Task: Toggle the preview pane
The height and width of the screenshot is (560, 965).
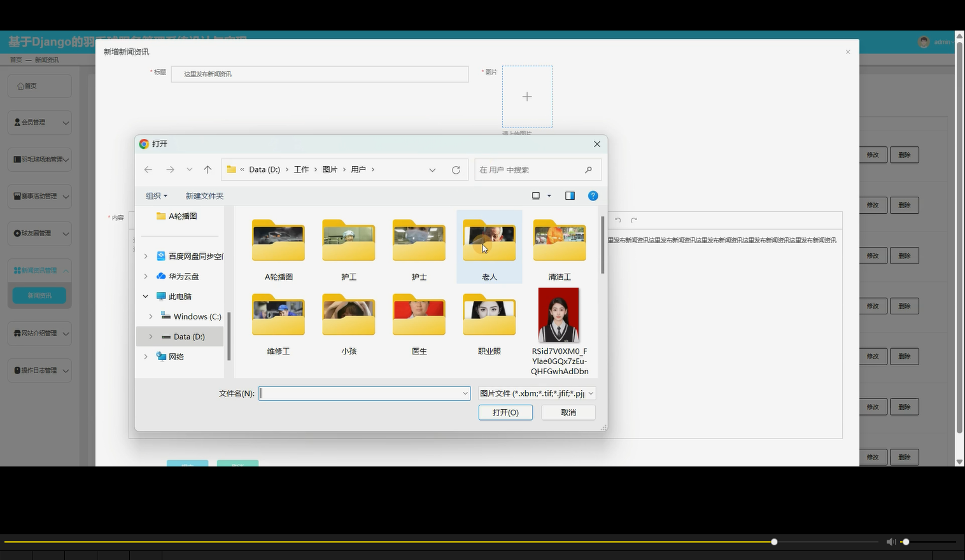Action: pos(570,196)
